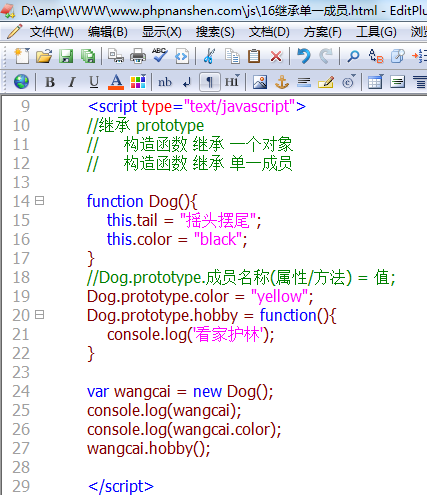Cut selection with scissors icon
This screenshot has height=495, width=427.
pyautogui.click(x=209, y=56)
